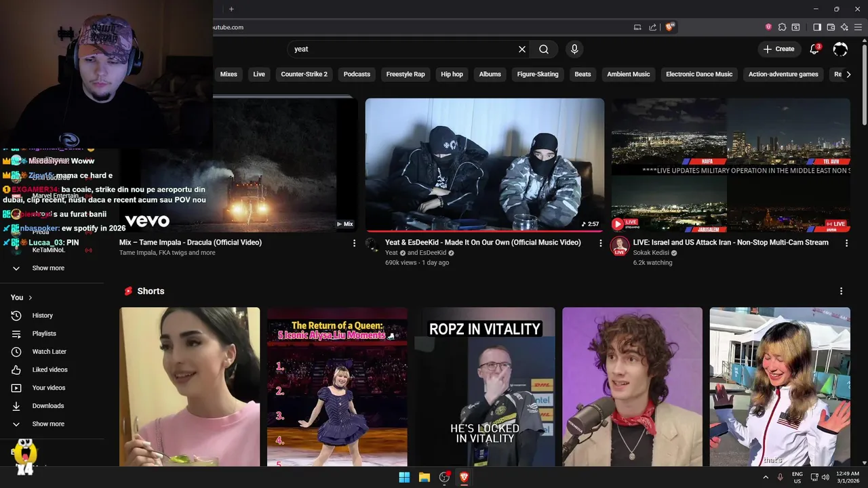Image resolution: width=868 pixels, height=488 pixels.
Task: Select the Beats filter chip
Action: click(x=583, y=74)
